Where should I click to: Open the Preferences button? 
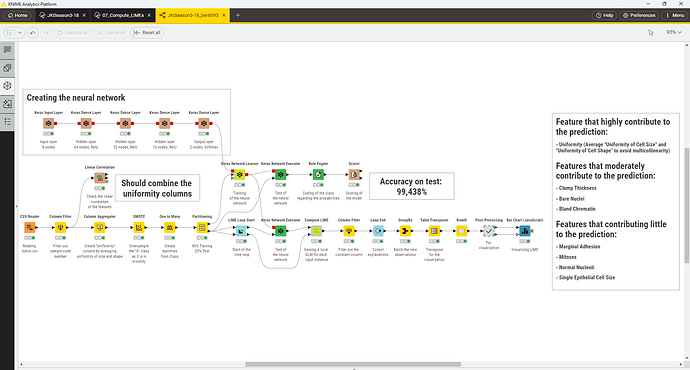pyautogui.click(x=639, y=15)
